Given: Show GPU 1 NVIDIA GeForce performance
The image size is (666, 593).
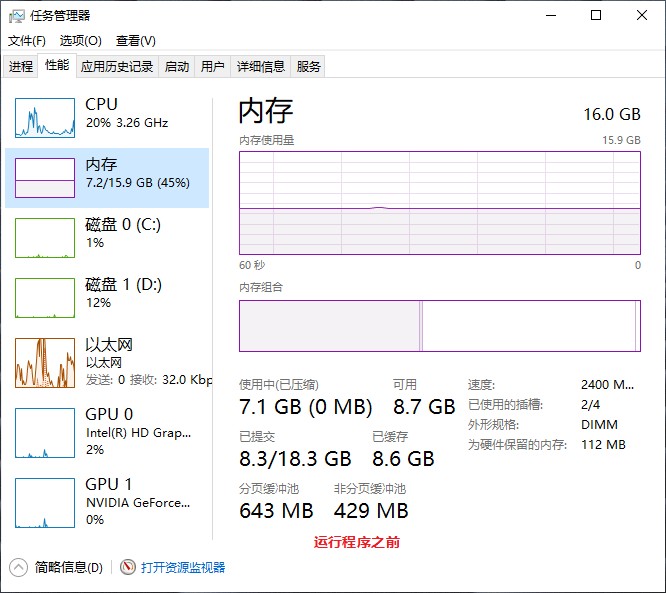Looking at the screenshot, I should click(x=45, y=502).
